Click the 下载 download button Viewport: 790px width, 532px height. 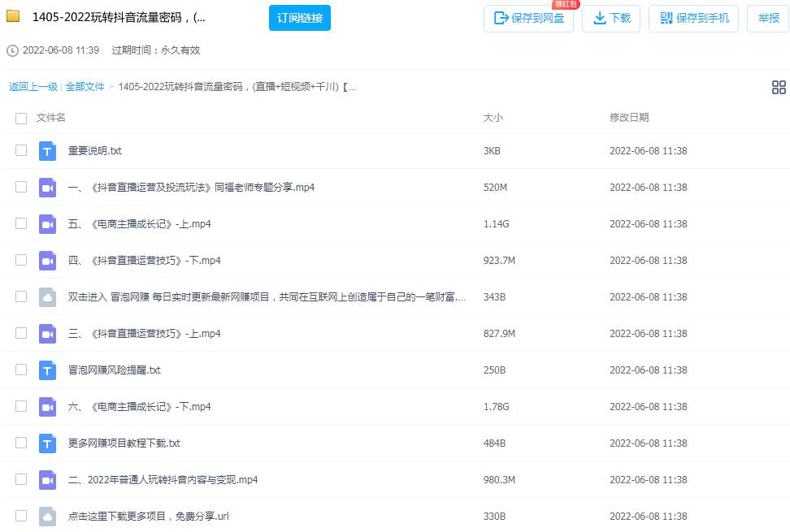pos(611,19)
